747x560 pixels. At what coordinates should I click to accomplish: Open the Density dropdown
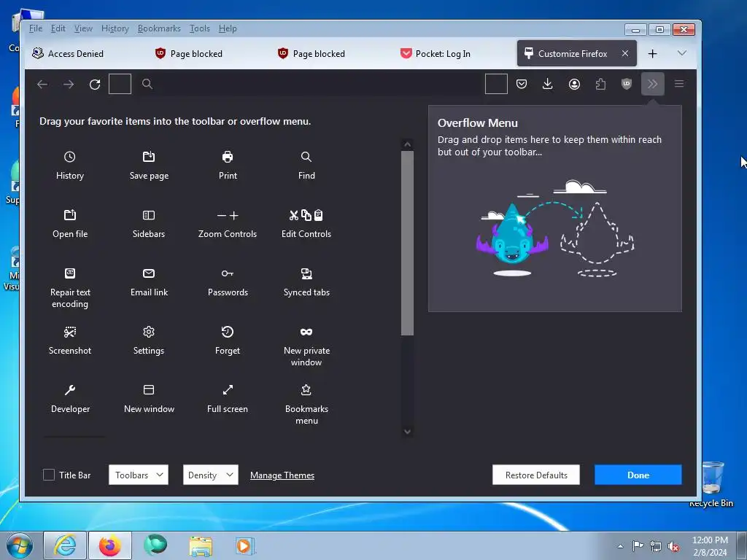coord(211,475)
